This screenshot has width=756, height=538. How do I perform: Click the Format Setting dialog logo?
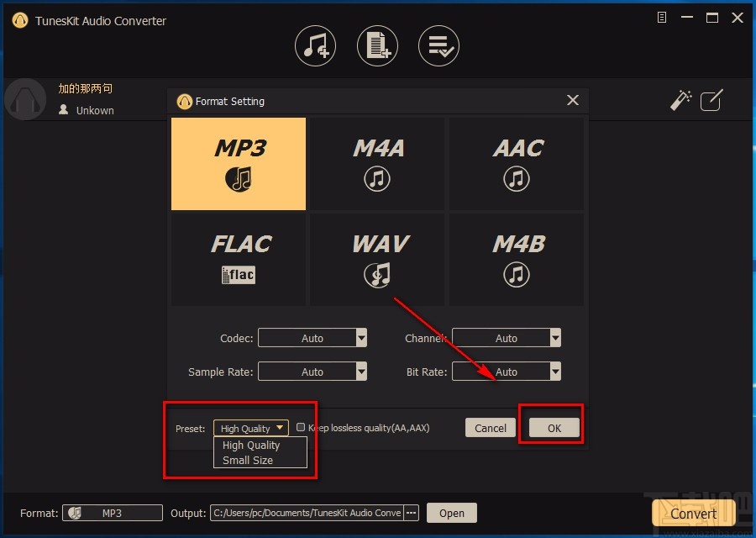tap(184, 102)
